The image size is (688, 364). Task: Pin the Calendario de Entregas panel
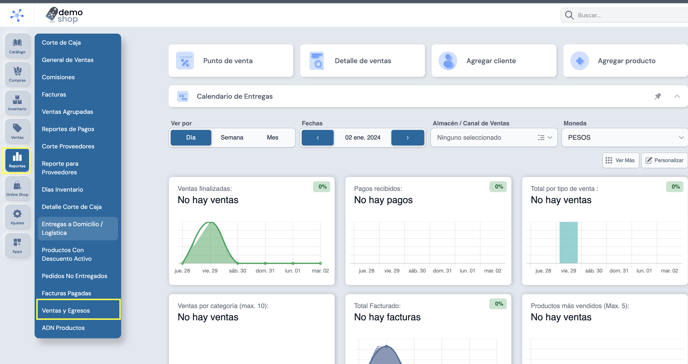click(x=657, y=96)
